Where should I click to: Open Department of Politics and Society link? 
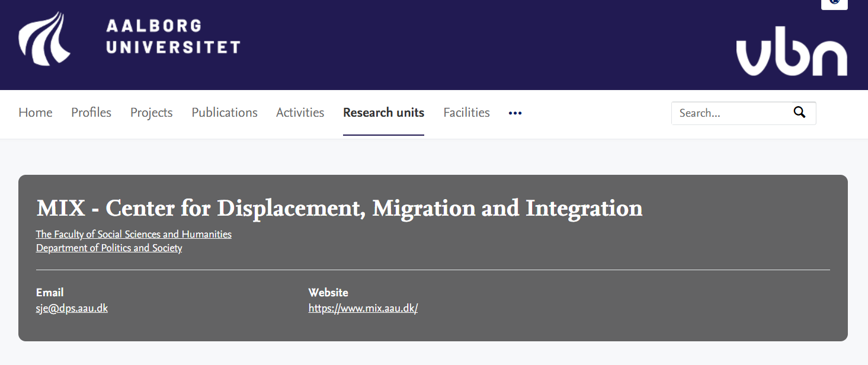[109, 248]
